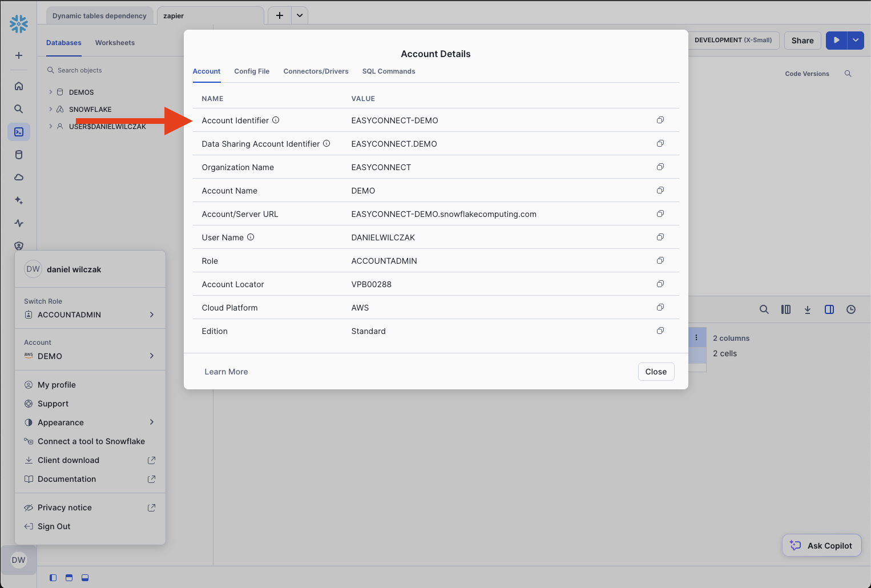Open the Appearance submenu

tap(90, 422)
